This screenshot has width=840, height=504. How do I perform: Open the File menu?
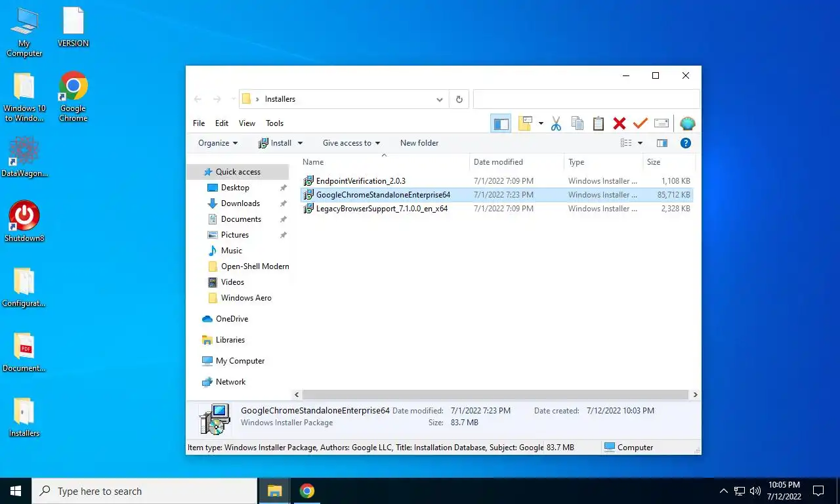coord(199,123)
